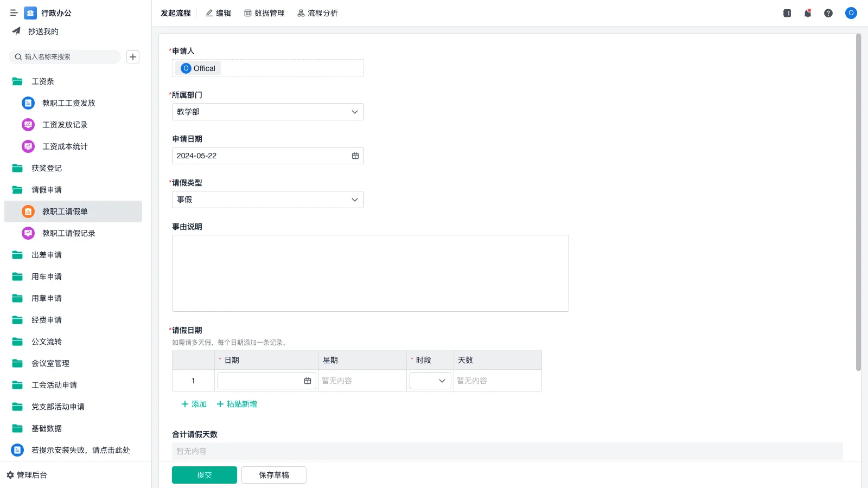Viewport: 868px width, 488px height.
Task: Open the 所属部门 dropdown
Action: [355, 112]
